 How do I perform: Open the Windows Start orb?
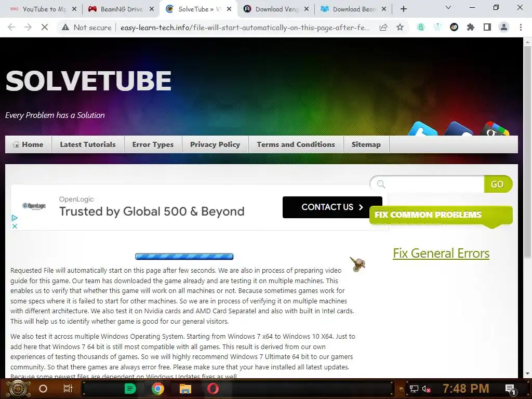tap(18, 389)
